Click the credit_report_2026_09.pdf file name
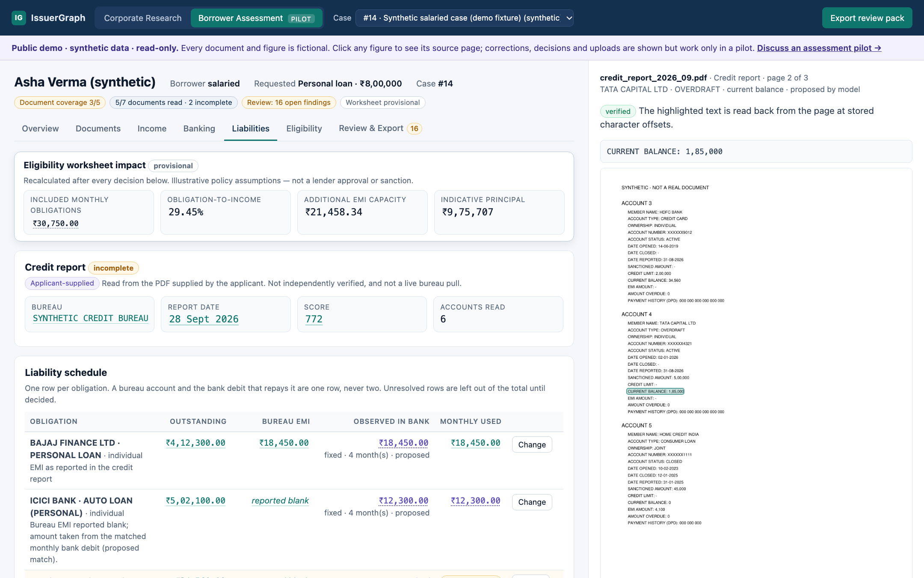Screen dimensions: 924x578 pyautogui.click(x=653, y=77)
